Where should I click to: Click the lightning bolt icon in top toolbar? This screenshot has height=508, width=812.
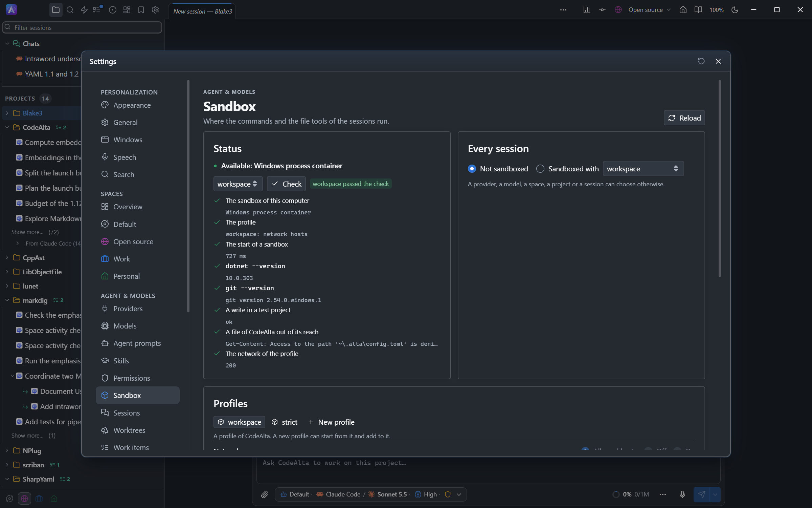(x=84, y=10)
